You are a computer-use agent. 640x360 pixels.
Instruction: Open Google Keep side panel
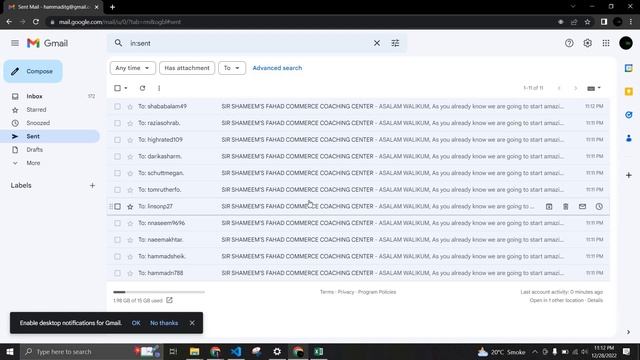tap(629, 91)
